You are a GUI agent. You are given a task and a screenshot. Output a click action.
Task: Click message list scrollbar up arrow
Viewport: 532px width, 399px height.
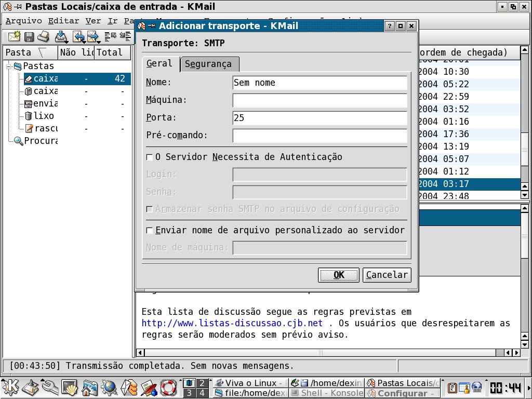pos(525,50)
